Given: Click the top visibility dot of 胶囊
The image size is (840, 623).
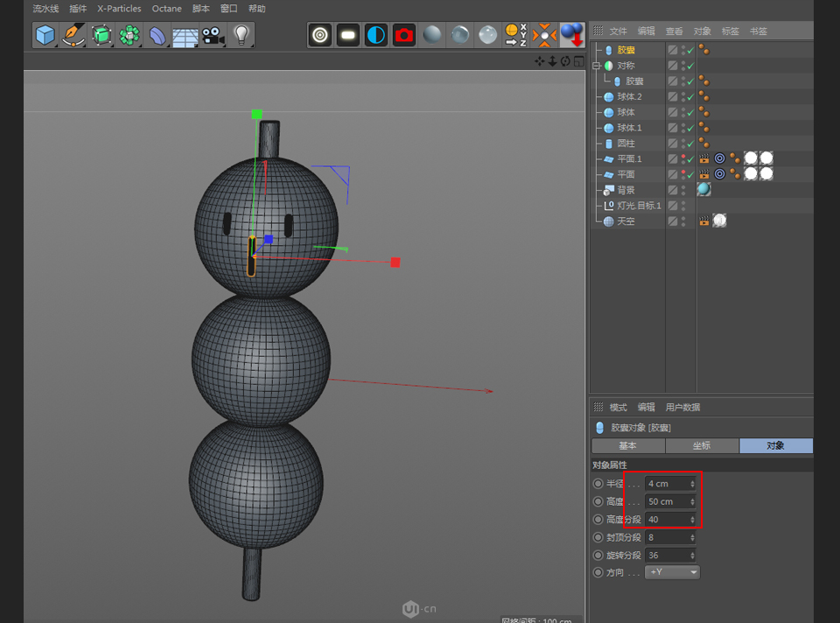Looking at the screenshot, I should (683, 46).
